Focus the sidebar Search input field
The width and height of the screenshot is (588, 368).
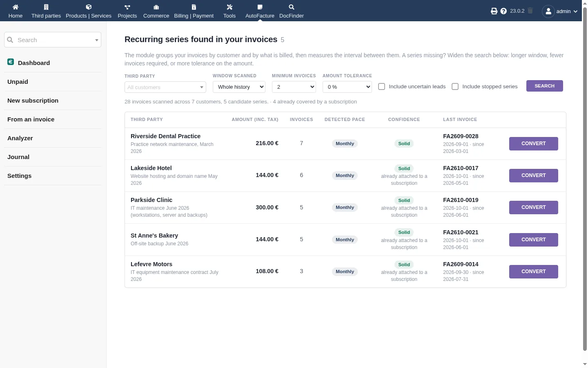[53, 40]
